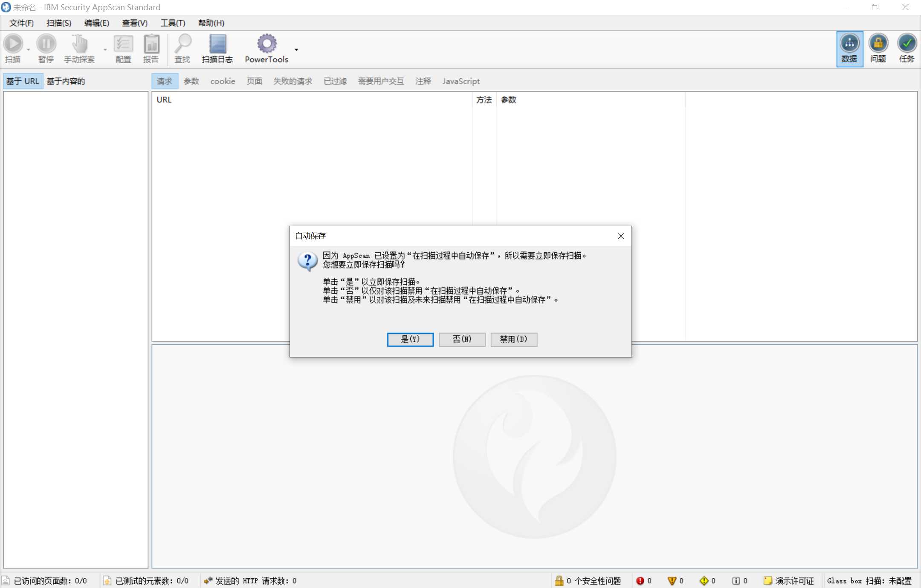Open the Tools (工具) menu
This screenshot has width=921, height=588.
[173, 23]
